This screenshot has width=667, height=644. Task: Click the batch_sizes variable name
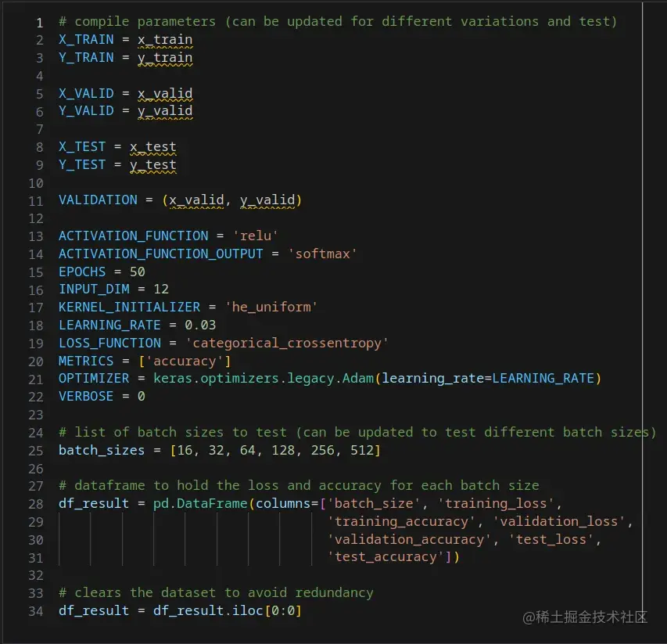[102, 450]
